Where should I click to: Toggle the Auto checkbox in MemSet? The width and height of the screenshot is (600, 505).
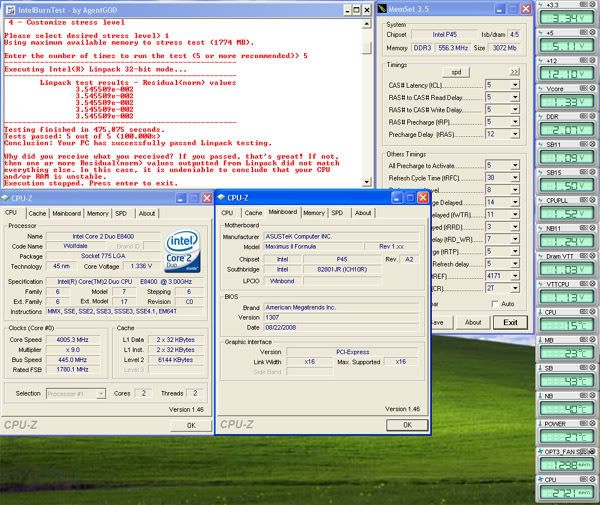pyautogui.click(x=495, y=304)
